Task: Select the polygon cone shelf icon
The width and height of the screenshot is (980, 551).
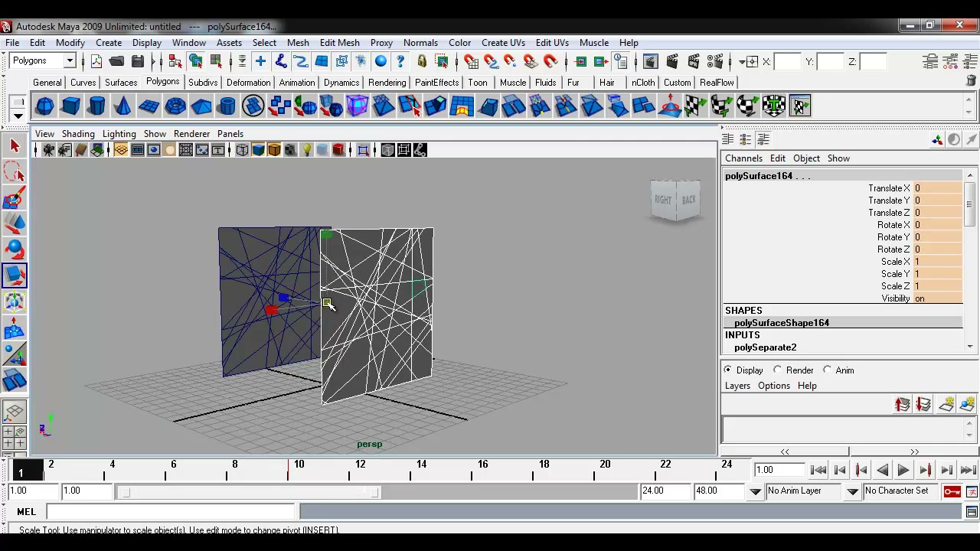Action: point(122,106)
